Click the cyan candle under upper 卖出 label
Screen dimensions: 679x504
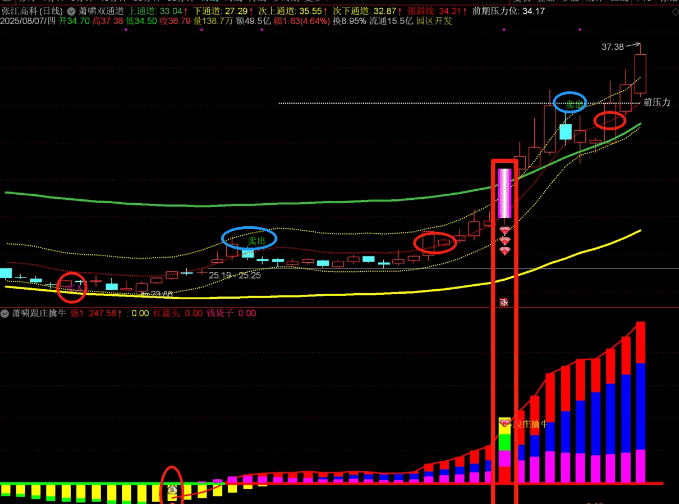566,132
